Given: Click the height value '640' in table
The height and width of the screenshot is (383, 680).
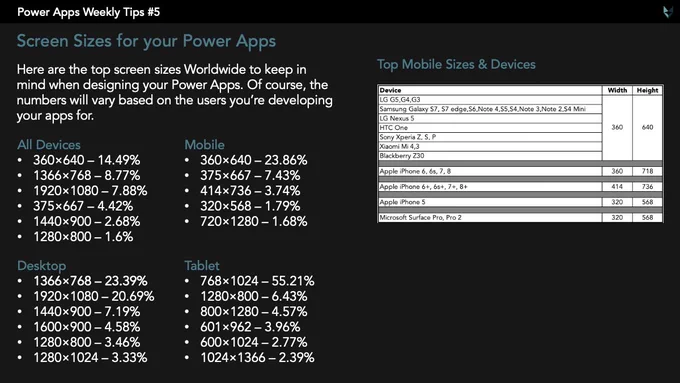Looking at the screenshot, I should pyautogui.click(x=647, y=128).
